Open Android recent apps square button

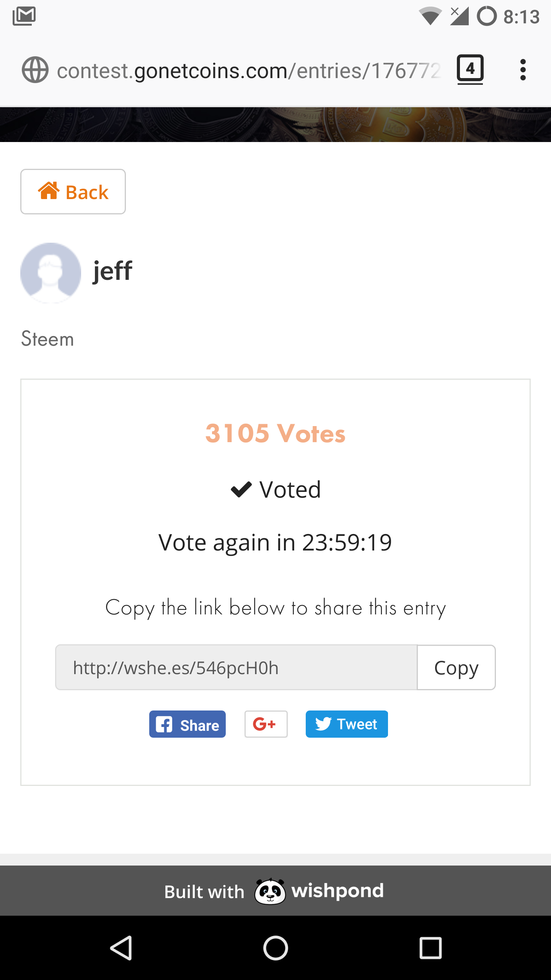[x=430, y=948]
